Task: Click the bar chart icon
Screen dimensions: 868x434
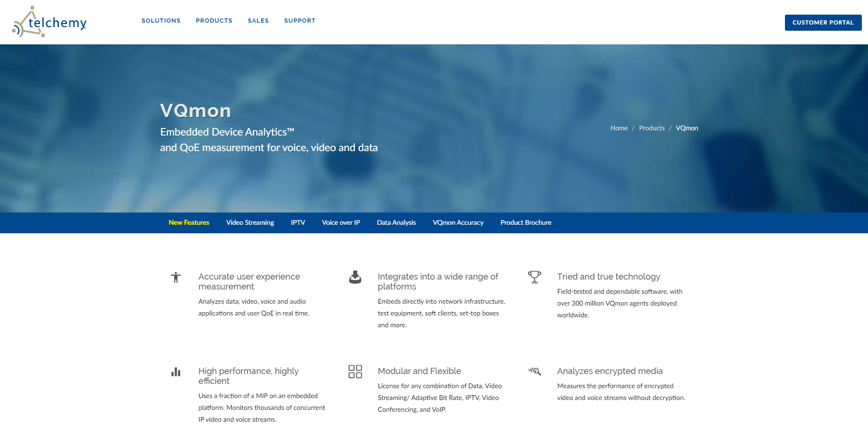Action: 176,372
